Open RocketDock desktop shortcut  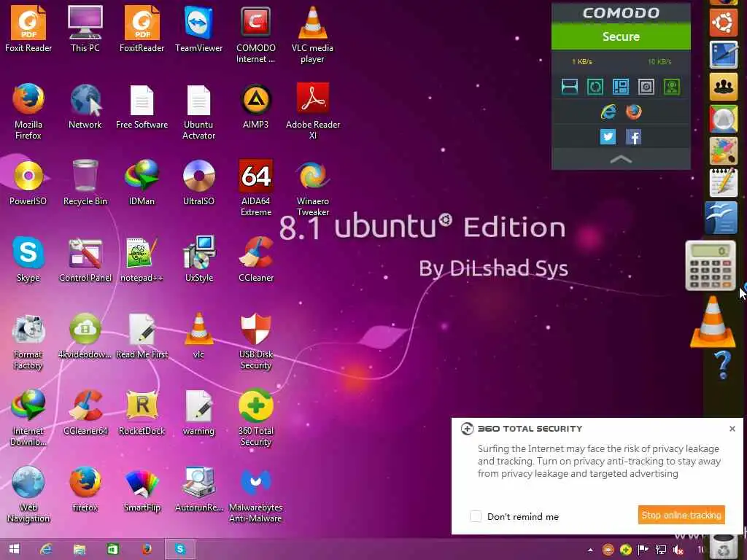(x=142, y=412)
